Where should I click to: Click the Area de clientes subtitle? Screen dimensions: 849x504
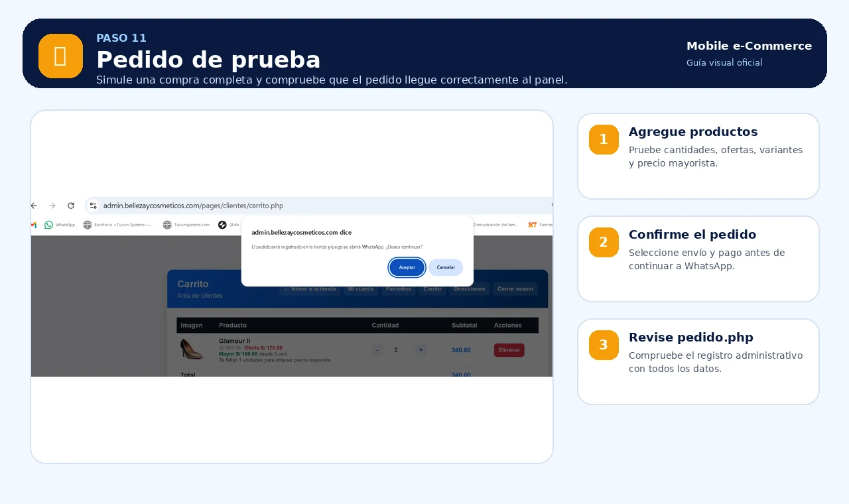(x=200, y=296)
